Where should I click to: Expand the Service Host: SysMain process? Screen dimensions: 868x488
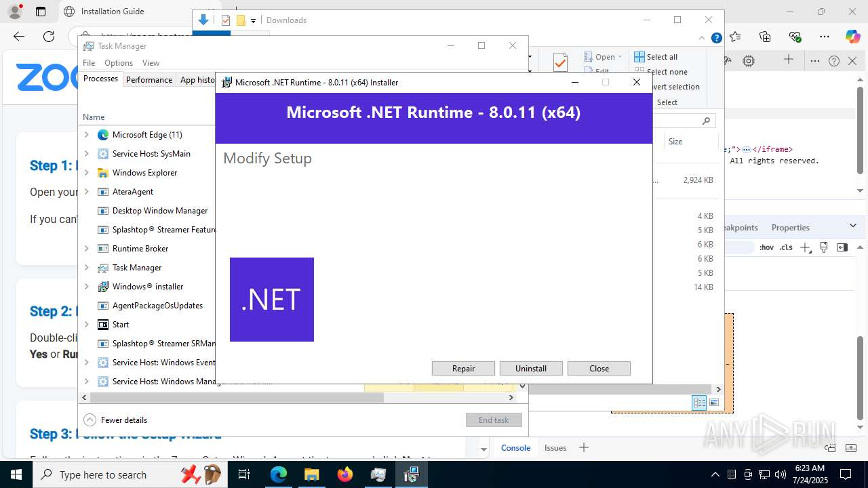coord(86,154)
